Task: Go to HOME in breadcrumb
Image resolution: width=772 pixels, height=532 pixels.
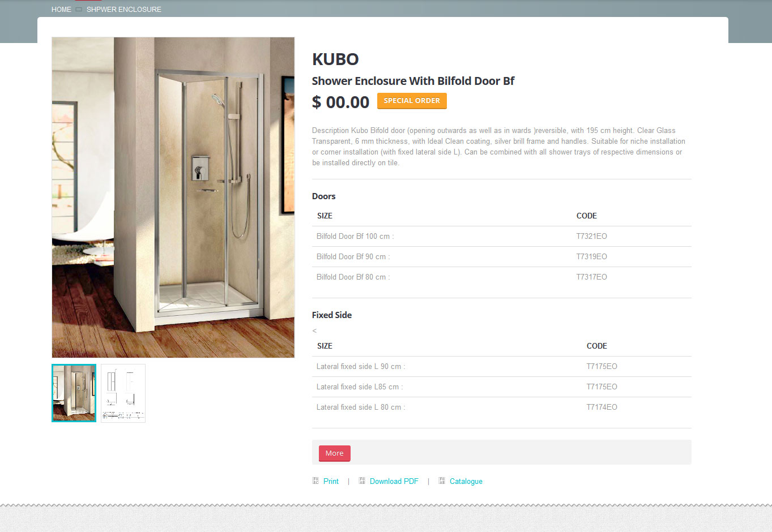Action: (x=61, y=10)
